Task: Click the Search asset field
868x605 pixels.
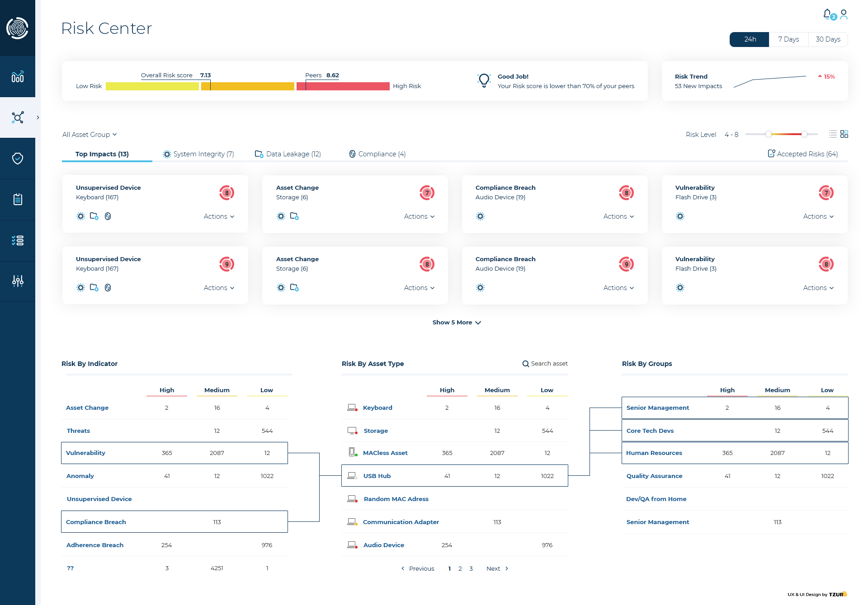Action: (x=545, y=364)
